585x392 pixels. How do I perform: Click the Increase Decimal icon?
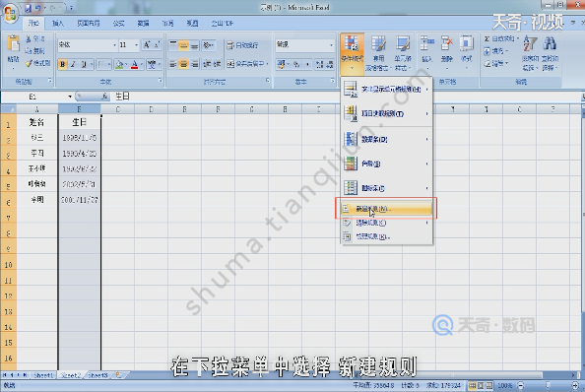(320, 65)
